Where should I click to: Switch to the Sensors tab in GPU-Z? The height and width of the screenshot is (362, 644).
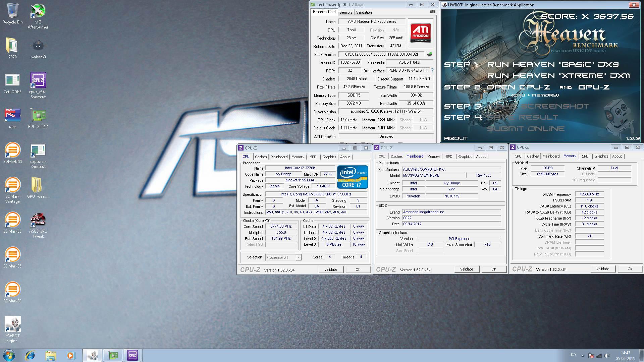coord(346,12)
